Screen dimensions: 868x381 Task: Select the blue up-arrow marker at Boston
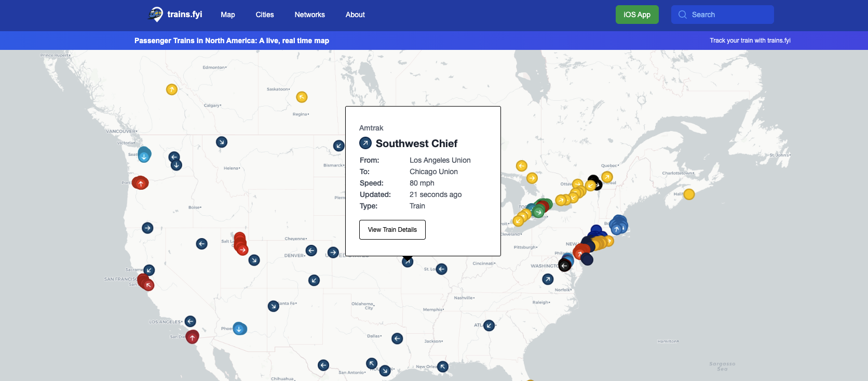(617, 229)
